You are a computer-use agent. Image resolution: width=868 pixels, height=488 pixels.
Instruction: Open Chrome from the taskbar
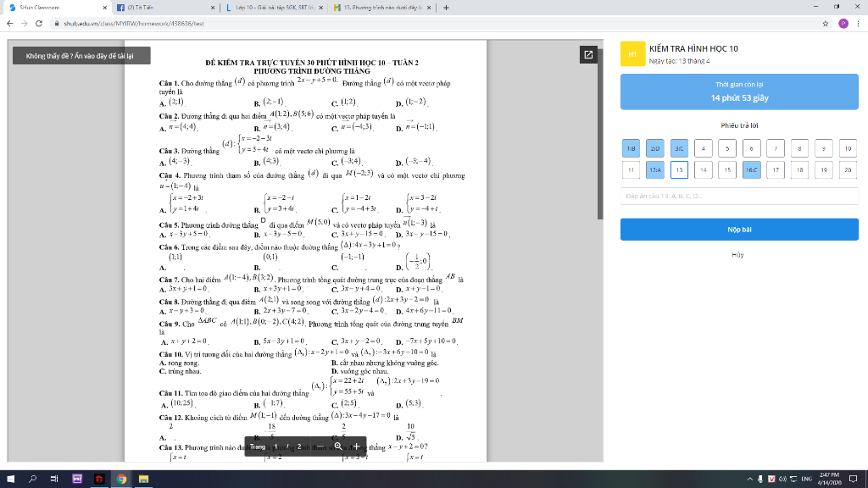(x=121, y=479)
